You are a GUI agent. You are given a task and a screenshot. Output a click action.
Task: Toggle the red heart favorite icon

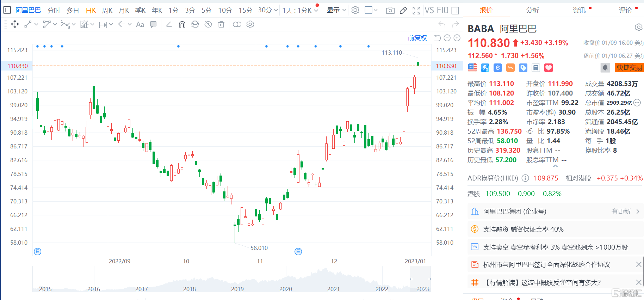(549, 68)
